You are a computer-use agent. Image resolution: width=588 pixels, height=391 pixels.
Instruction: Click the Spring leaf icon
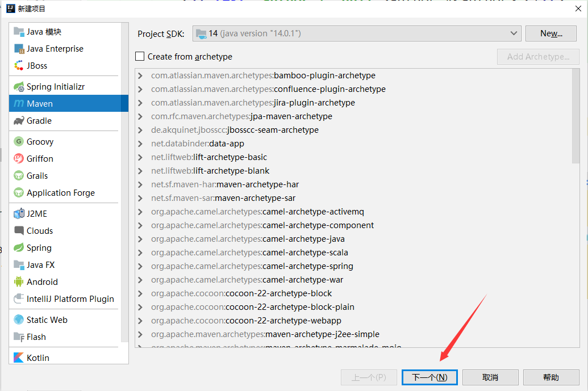point(19,247)
